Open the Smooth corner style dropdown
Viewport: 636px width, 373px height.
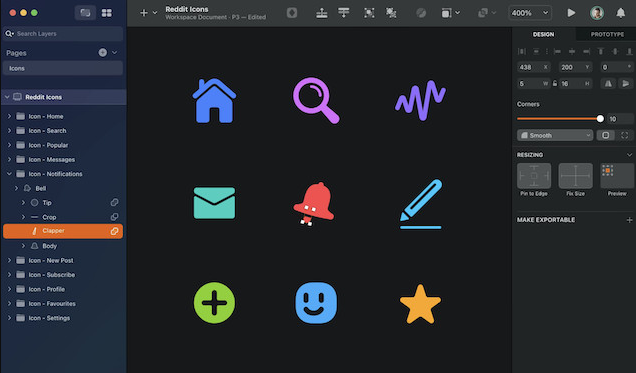click(x=555, y=135)
